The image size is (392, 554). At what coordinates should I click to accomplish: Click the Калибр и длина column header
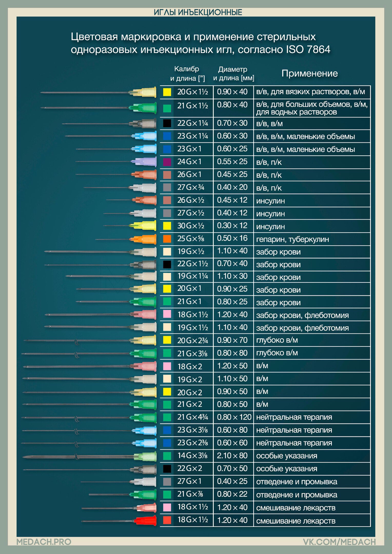click(187, 73)
